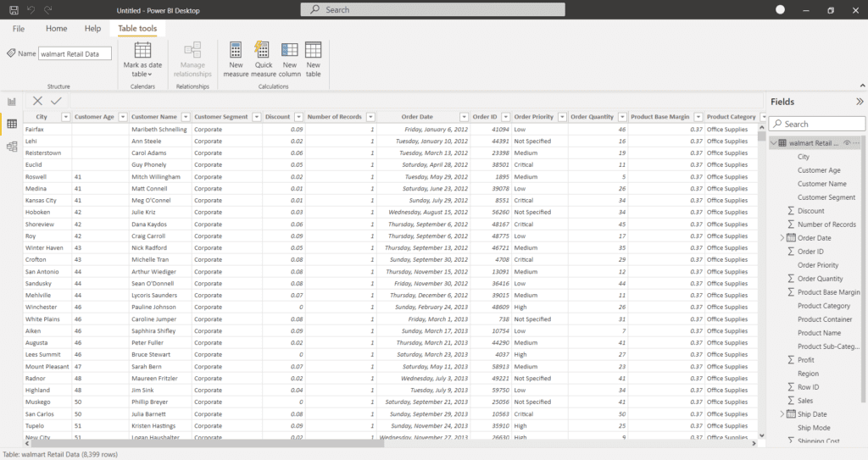Click the Undo arrow icon
Image resolution: width=868 pixels, height=460 pixels.
[31, 10]
